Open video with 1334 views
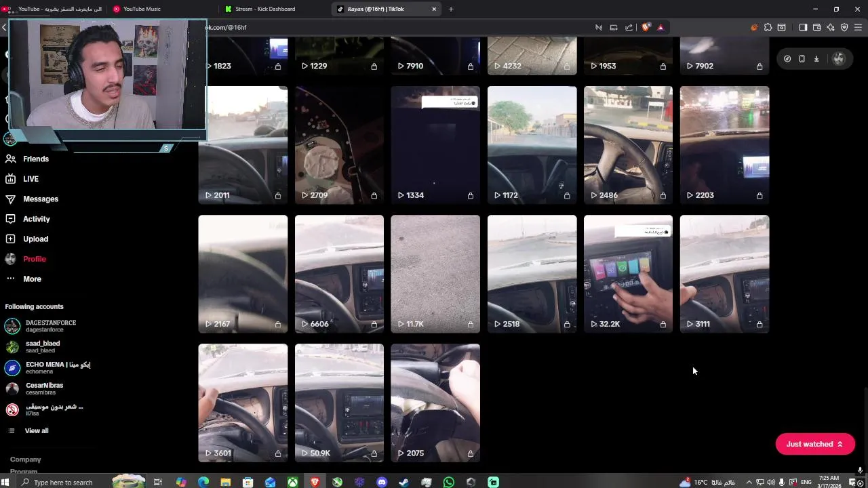The height and width of the screenshot is (488, 868). (x=435, y=145)
